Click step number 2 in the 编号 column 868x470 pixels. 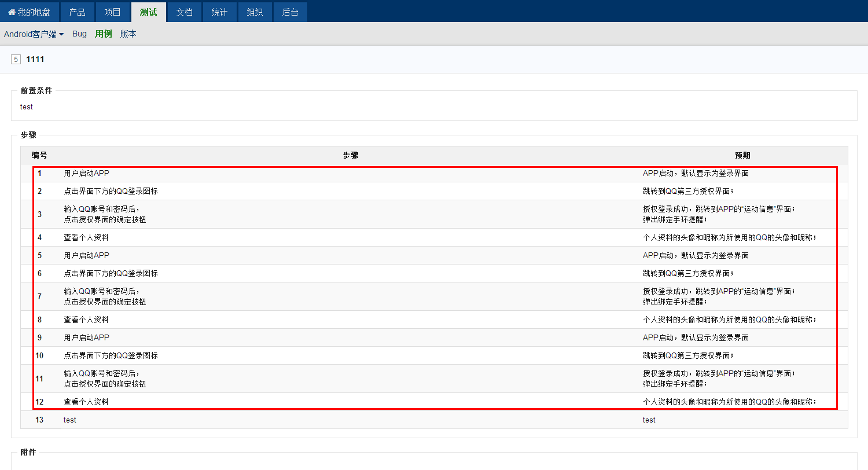39,191
